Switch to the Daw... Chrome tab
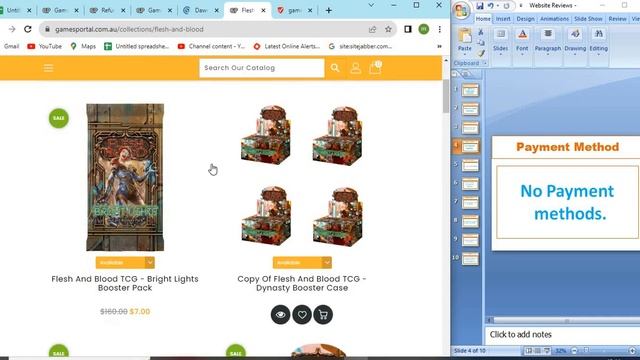Image resolution: width=640 pixels, height=360 pixels. tap(200, 10)
